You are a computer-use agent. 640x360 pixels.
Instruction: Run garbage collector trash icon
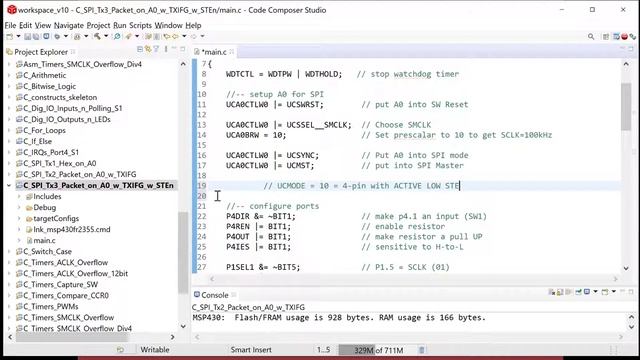point(422,350)
